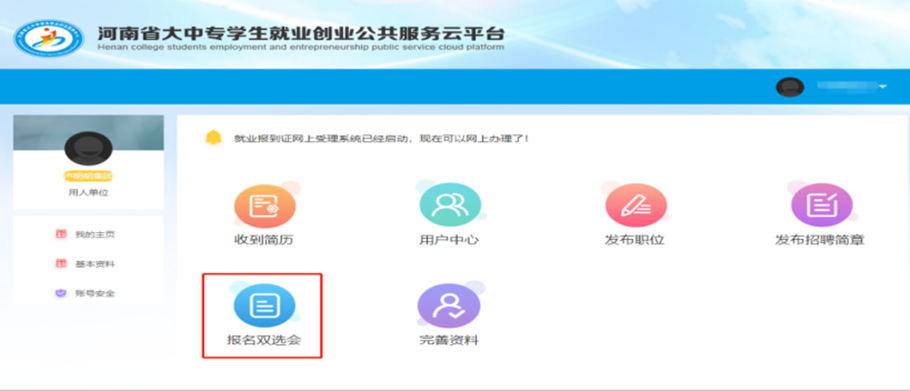The width and height of the screenshot is (910, 391).
Task: Click the 发布招聘简章 label
Action: 820,240
